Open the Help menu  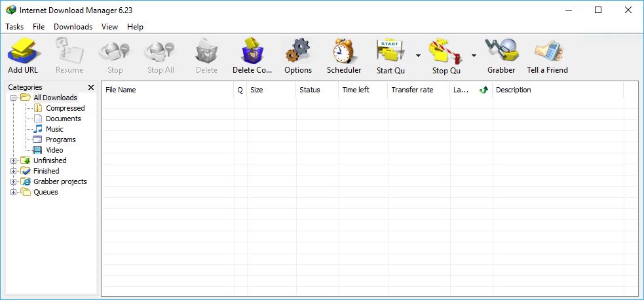coord(135,27)
